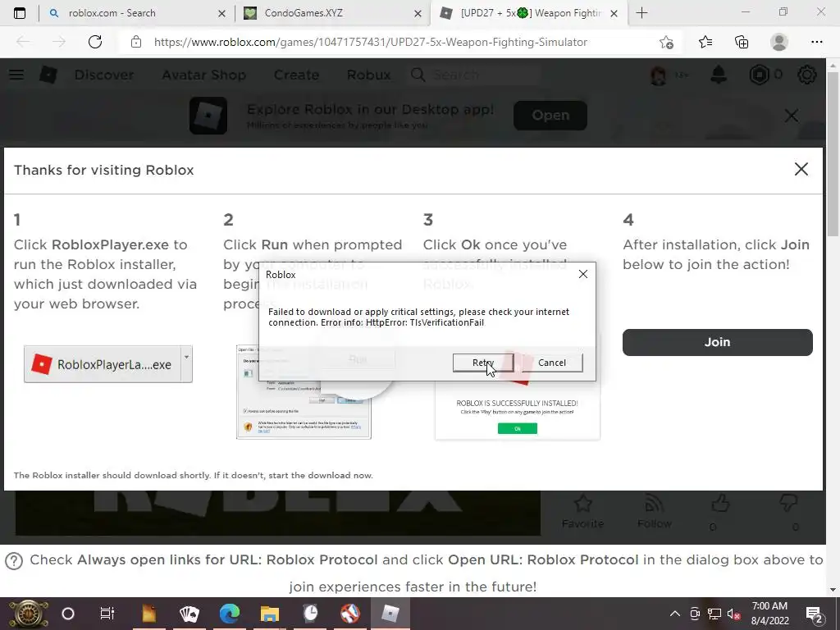Open the Action Center notifications icon
This screenshot has width=840, height=630.
point(815,614)
